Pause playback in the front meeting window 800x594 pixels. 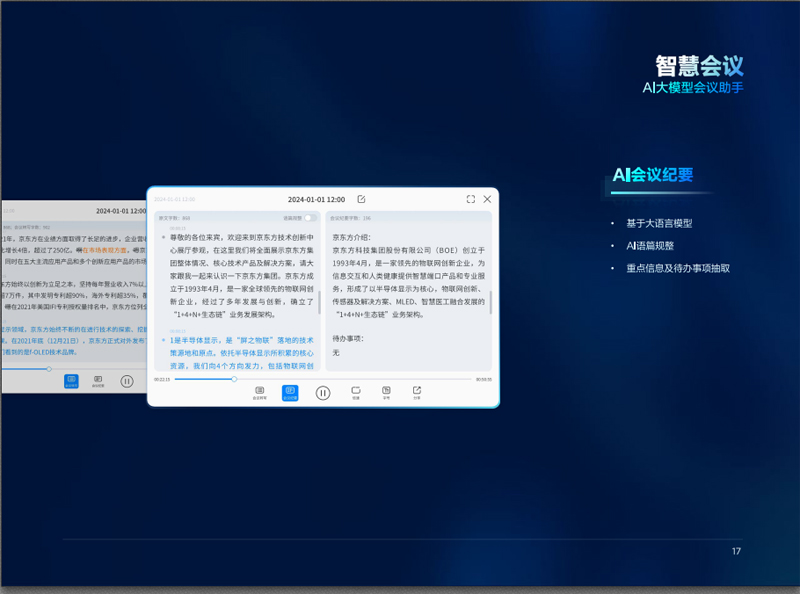coord(323,393)
